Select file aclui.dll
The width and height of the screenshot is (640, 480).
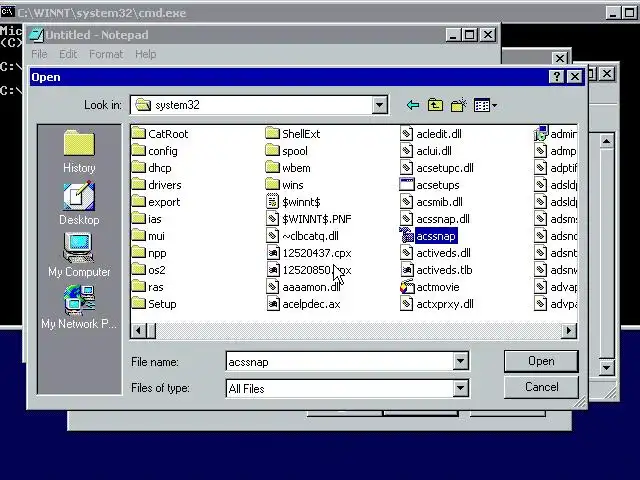point(426,151)
